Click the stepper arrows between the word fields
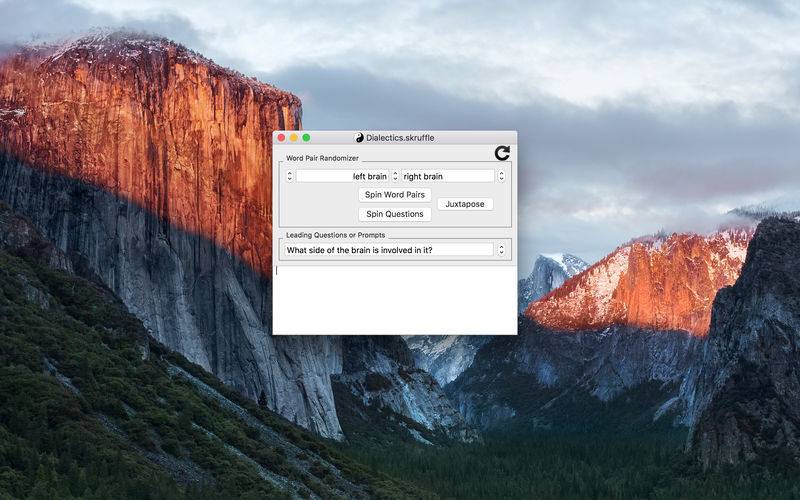The height and width of the screenshot is (500, 800). click(395, 177)
